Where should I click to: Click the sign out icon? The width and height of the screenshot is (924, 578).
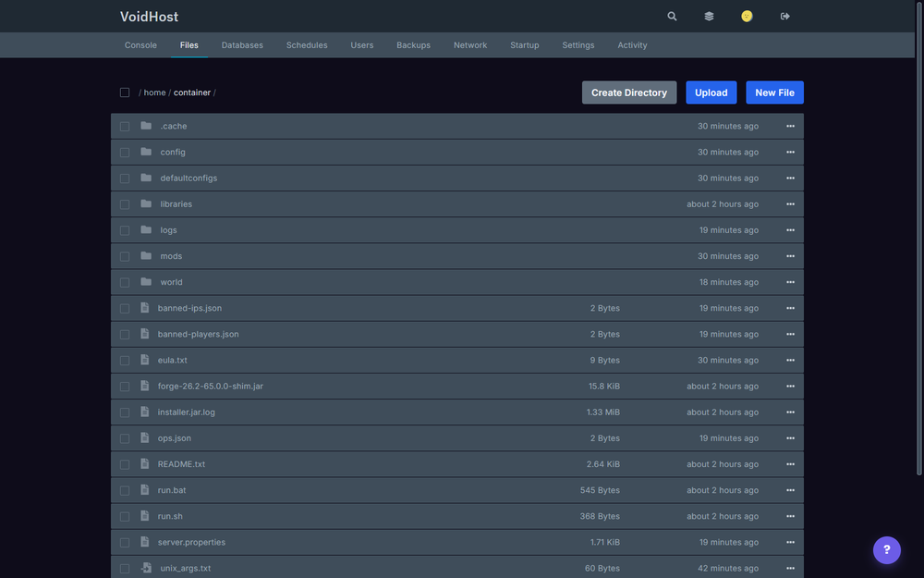784,17
